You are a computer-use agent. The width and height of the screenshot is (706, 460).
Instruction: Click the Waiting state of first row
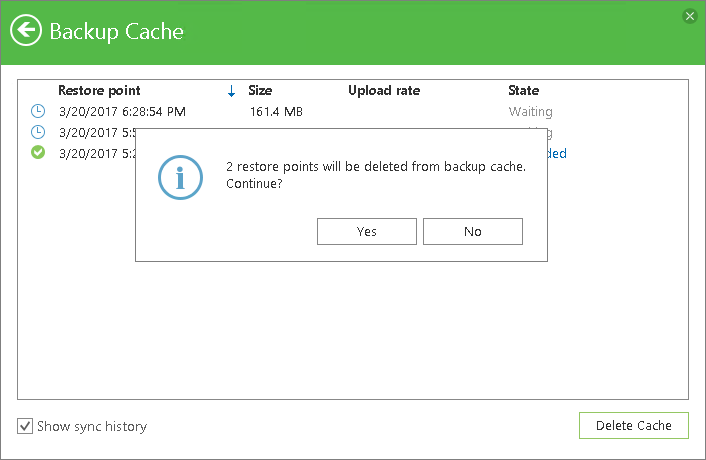(x=530, y=112)
